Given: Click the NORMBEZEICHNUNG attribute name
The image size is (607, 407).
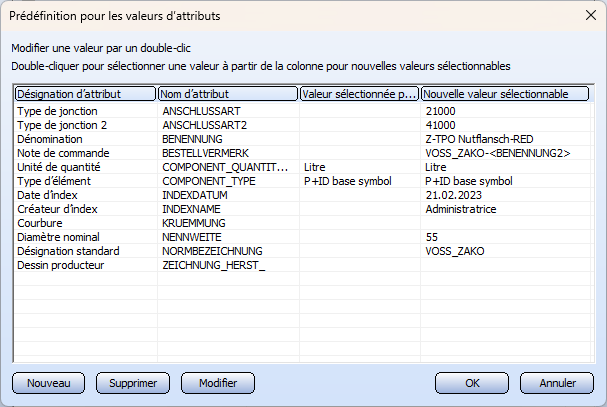Looking at the screenshot, I should pyautogui.click(x=212, y=251).
